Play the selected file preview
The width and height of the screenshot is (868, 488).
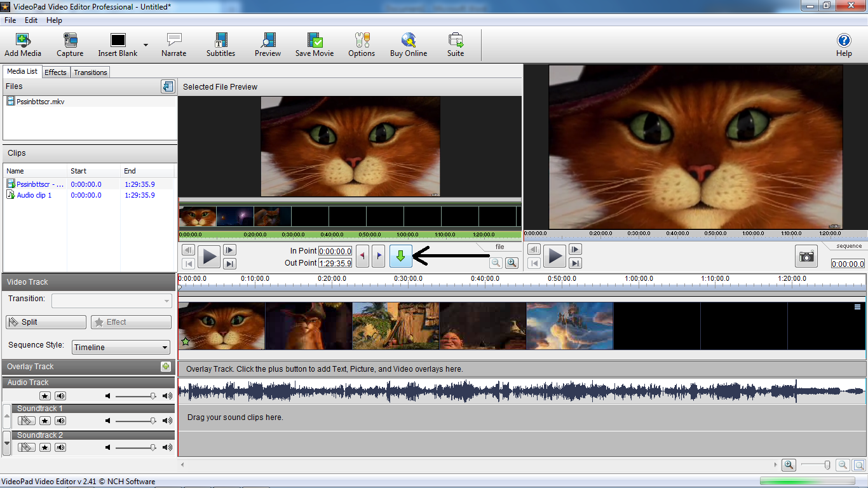coord(208,257)
